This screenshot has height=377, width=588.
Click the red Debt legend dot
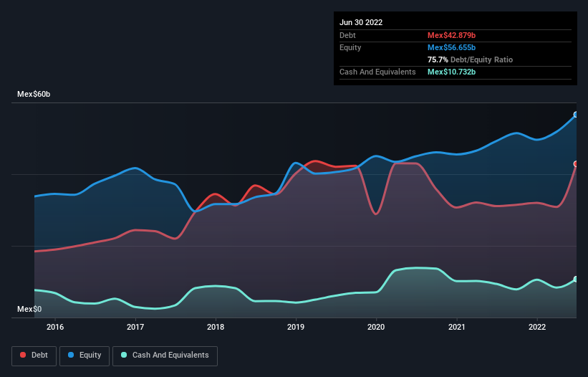23,355
